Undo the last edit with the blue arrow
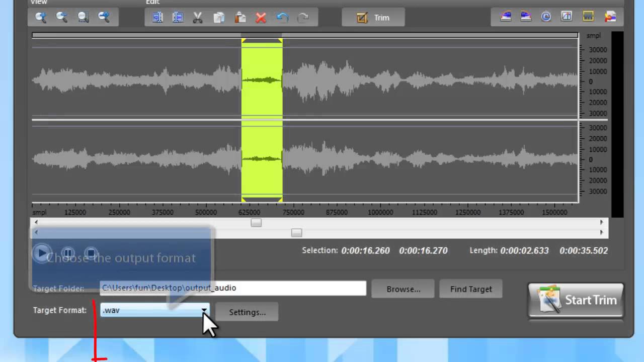The image size is (644, 362). pos(282,18)
